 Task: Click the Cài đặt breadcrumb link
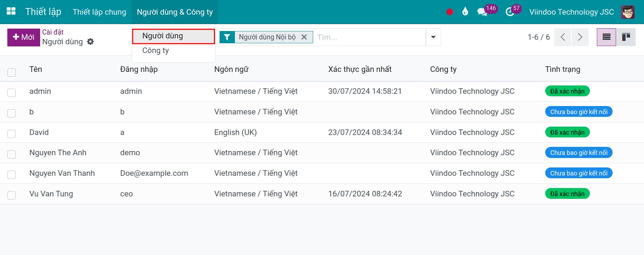point(53,32)
